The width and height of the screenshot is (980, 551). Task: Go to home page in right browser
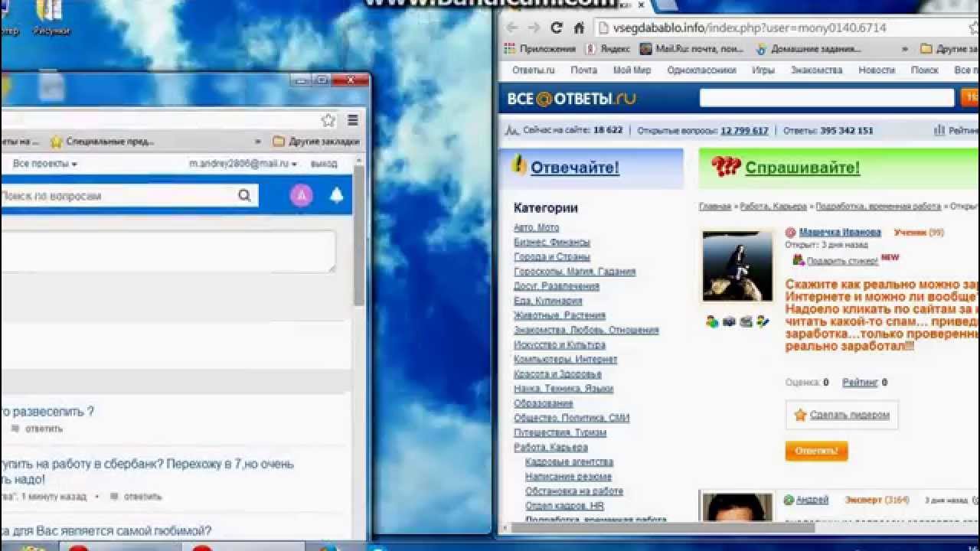pyautogui.click(x=580, y=28)
